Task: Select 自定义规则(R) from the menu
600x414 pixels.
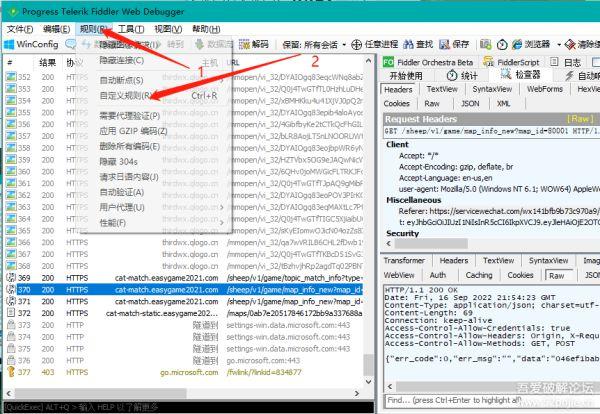Action: (125, 95)
